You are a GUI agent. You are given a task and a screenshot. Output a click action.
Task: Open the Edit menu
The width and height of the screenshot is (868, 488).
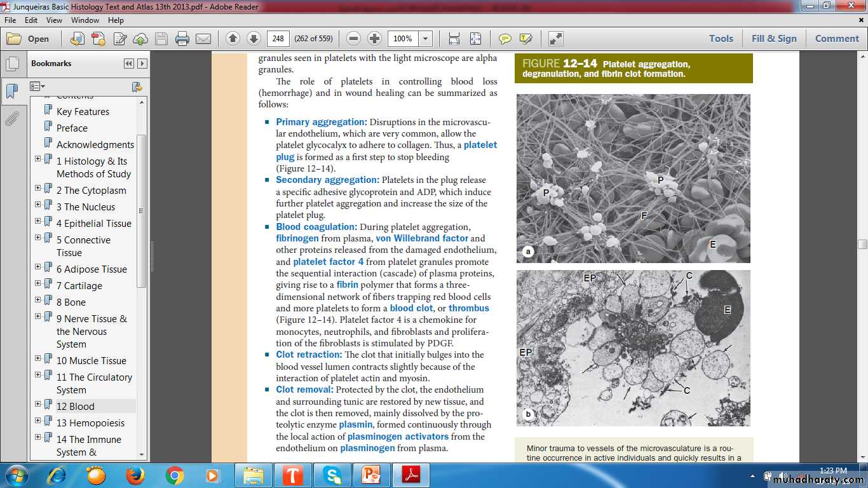pos(31,20)
